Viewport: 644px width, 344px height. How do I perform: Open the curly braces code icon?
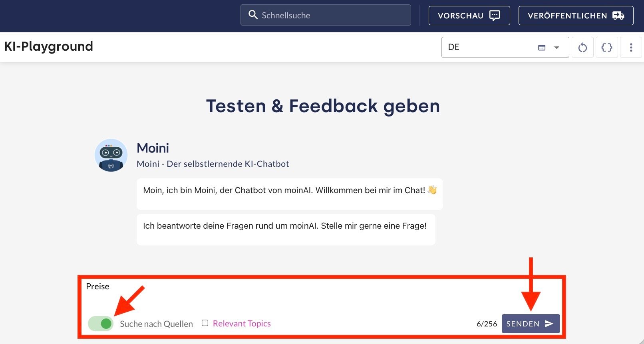[606, 47]
